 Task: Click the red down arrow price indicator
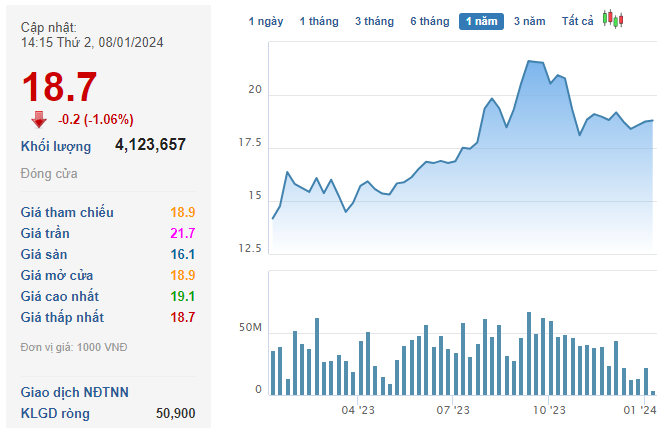(x=39, y=119)
